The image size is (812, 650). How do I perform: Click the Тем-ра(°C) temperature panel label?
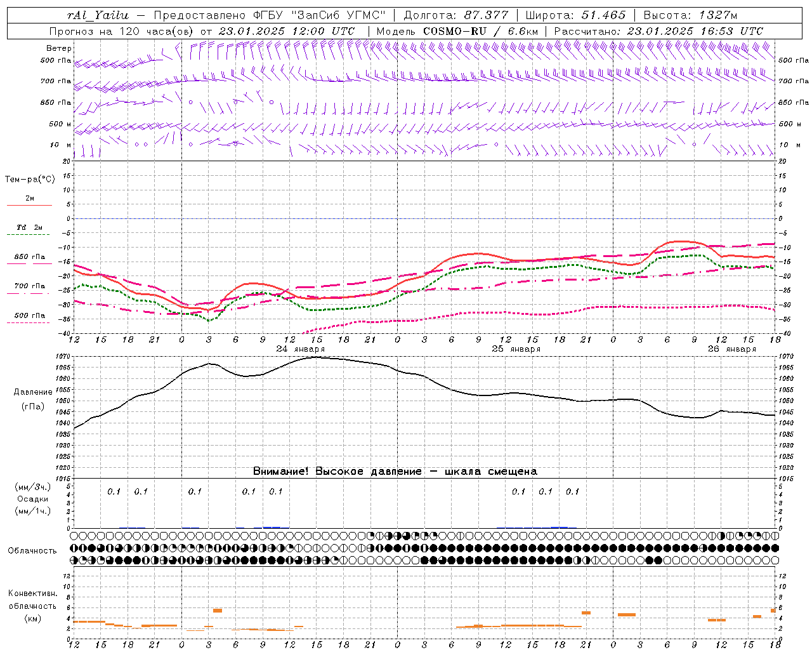click(30, 180)
